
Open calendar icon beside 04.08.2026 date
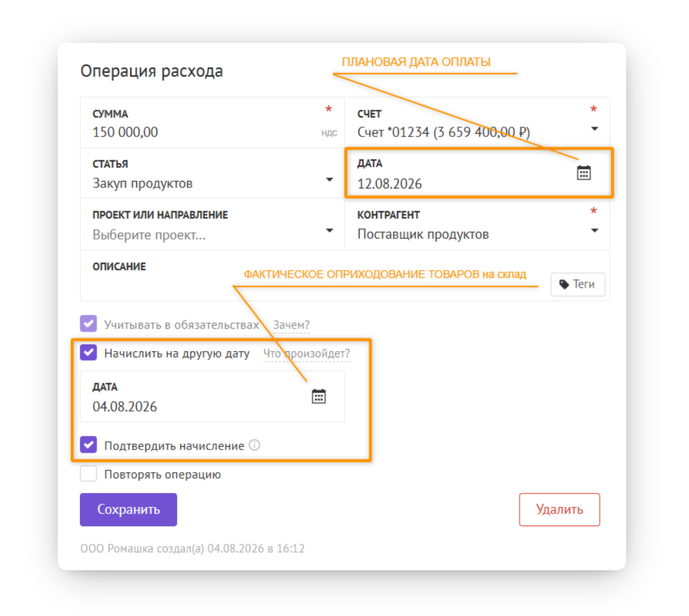tap(319, 396)
